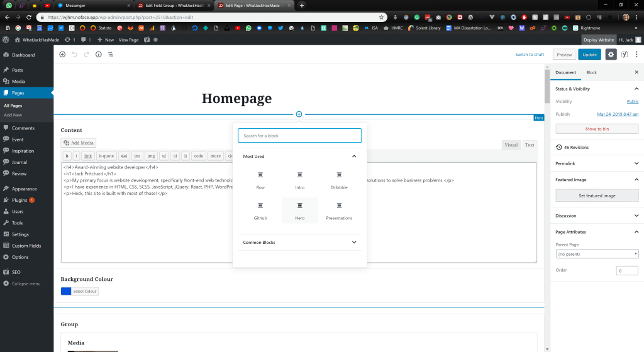Click the blue Background Colour swatch
This screenshot has width=644, height=352.
(x=65, y=291)
